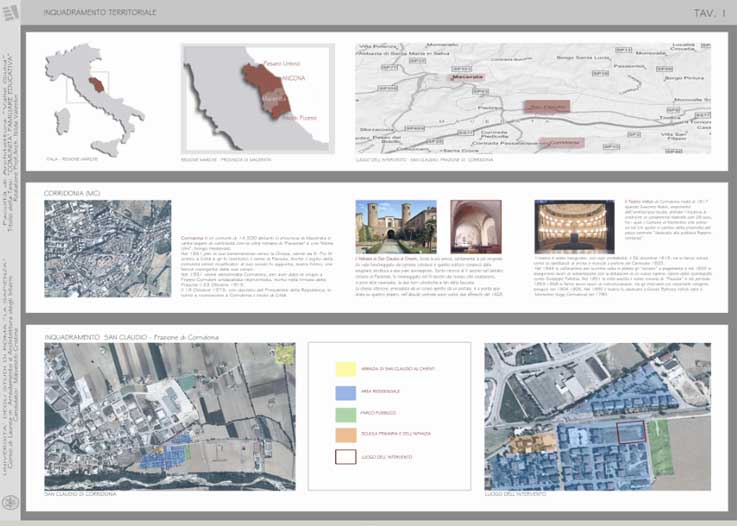The width and height of the screenshot is (737, 526).
Task: Open the San Claudio abbey exterior photo
Action: pos(396,227)
